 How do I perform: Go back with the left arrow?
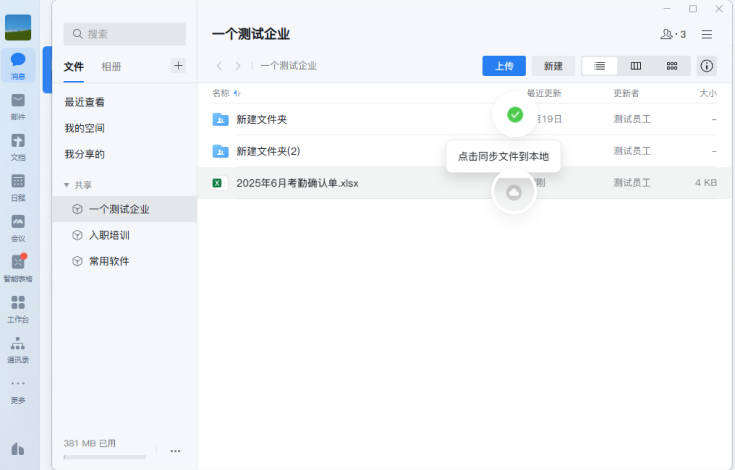point(219,66)
